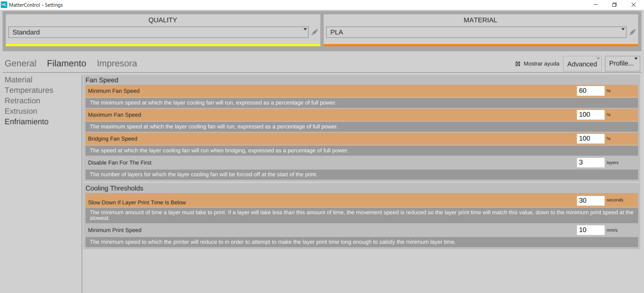Select the Filamento tab
The width and height of the screenshot is (644, 293).
[66, 63]
